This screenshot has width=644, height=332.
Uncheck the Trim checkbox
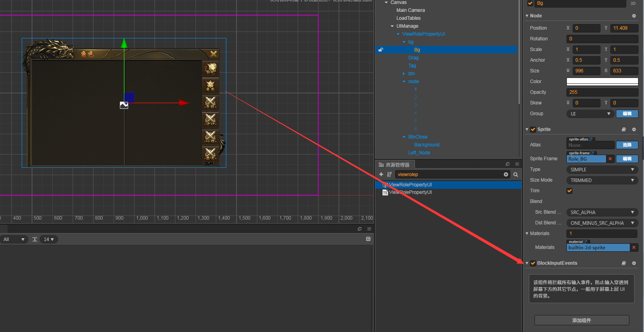[x=569, y=191]
